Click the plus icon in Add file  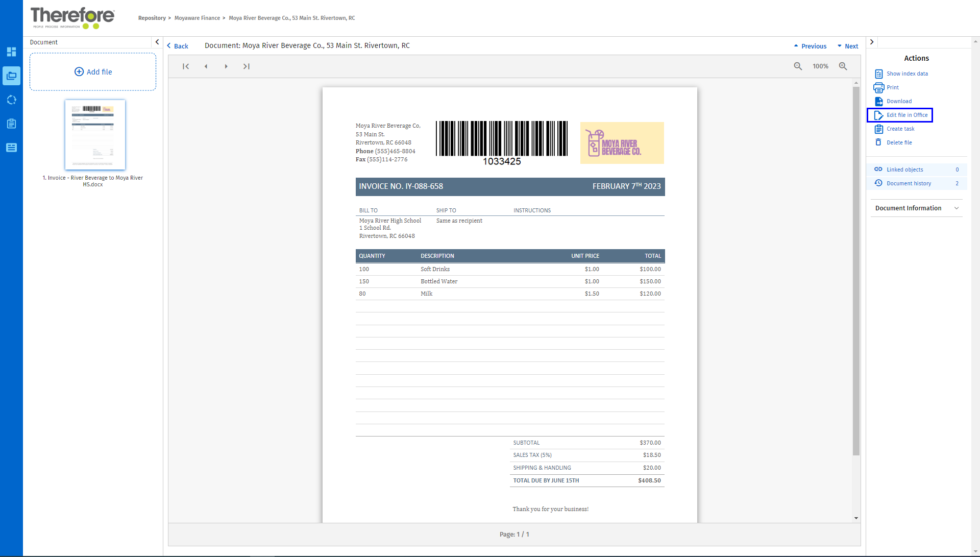tap(79, 72)
